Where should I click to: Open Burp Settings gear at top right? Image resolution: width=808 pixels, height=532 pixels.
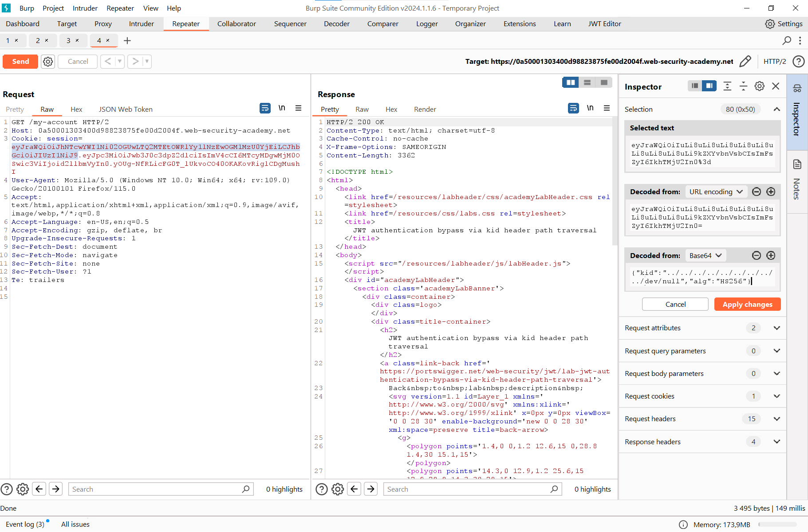[x=770, y=24]
